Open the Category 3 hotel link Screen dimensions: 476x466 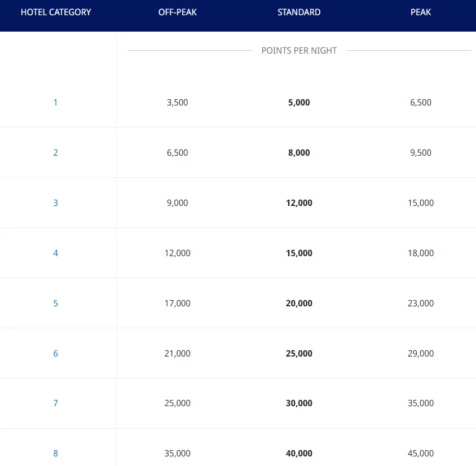tap(55, 203)
